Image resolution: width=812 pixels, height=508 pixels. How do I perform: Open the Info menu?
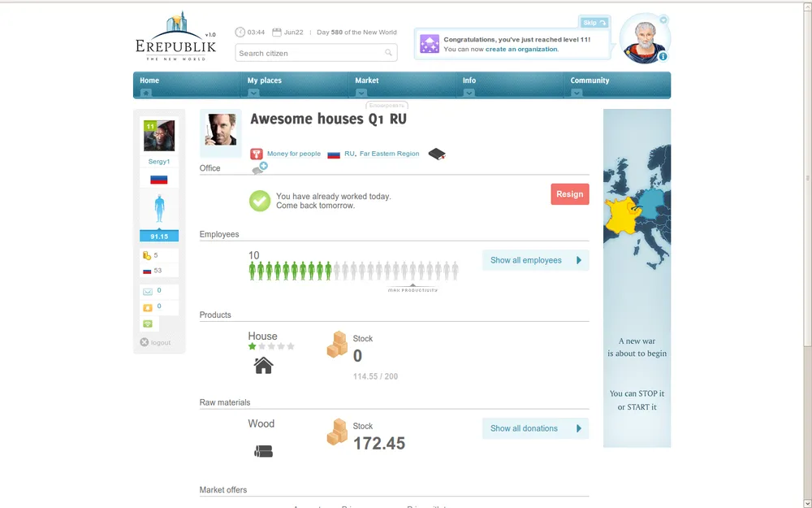469,80
